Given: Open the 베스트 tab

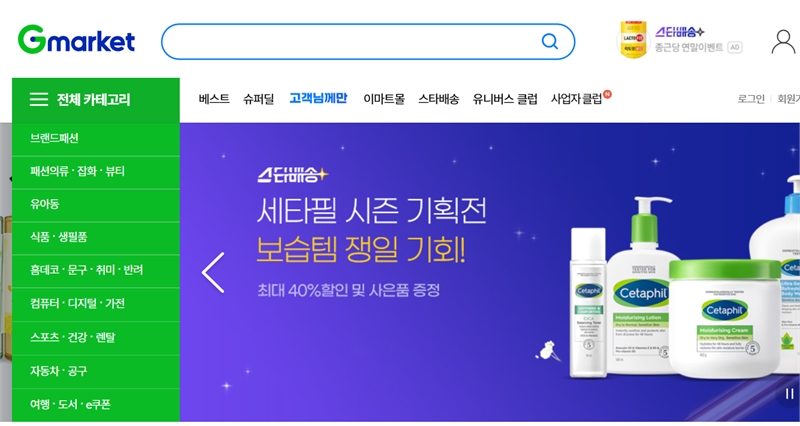Looking at the screenshot, I should pyautogui.click(x=214, y=99).
